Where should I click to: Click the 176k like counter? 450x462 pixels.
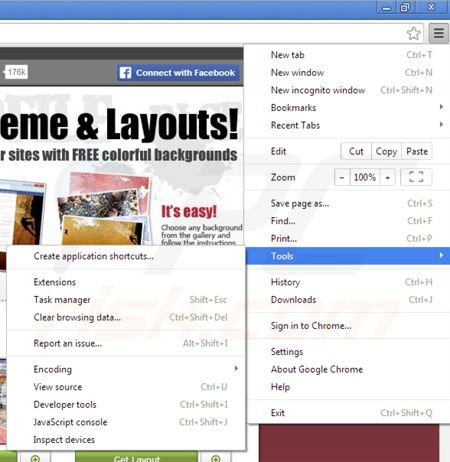coord(16,72)
